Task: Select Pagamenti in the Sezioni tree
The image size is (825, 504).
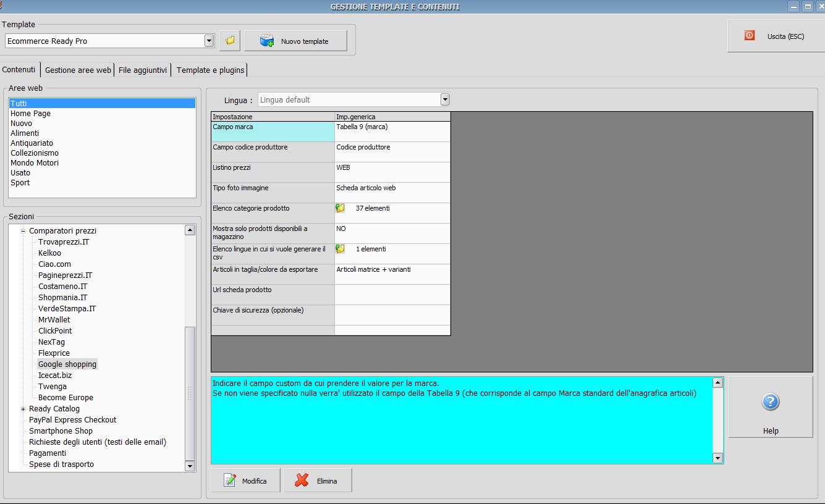Action: point(48,453)
